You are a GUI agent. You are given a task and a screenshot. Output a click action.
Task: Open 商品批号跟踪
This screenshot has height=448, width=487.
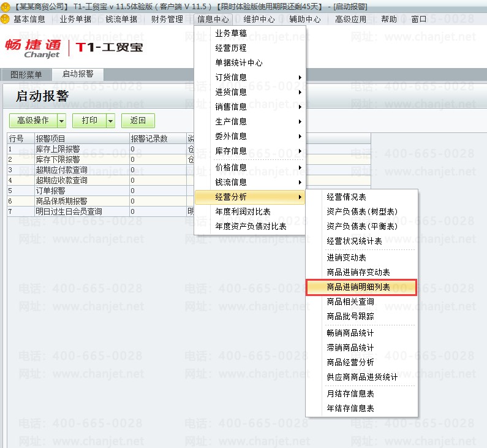(x=361, y=317)
